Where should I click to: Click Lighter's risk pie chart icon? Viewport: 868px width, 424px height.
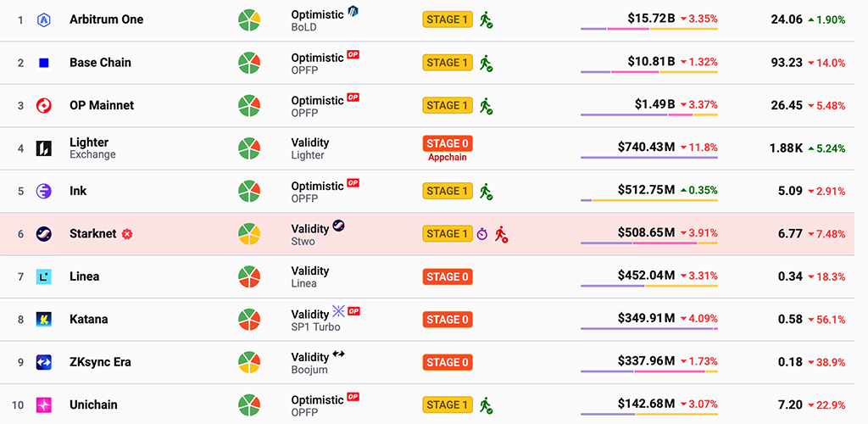(x=248, y=148)
